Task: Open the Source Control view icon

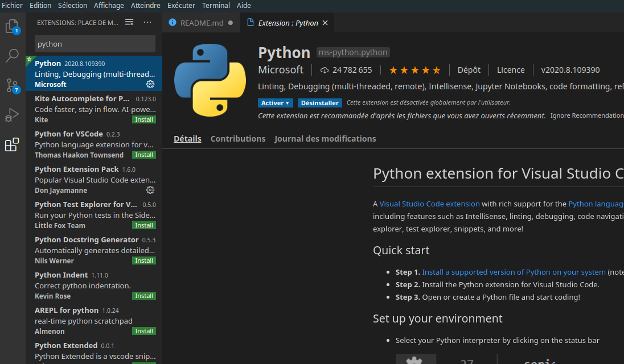Action: (12, 86)
